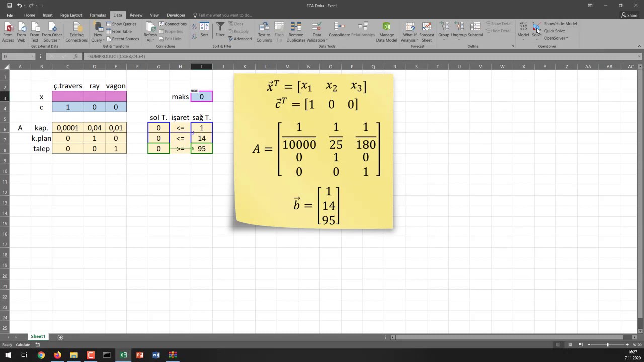This screenshot has width=644, height=362.
Task: Open the Windows Start menu
Action: coord(8,355)
